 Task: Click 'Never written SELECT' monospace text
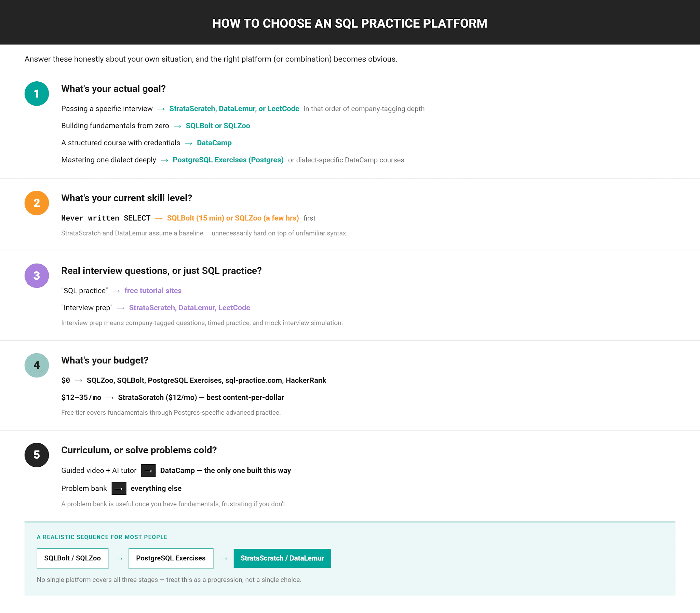106,218
